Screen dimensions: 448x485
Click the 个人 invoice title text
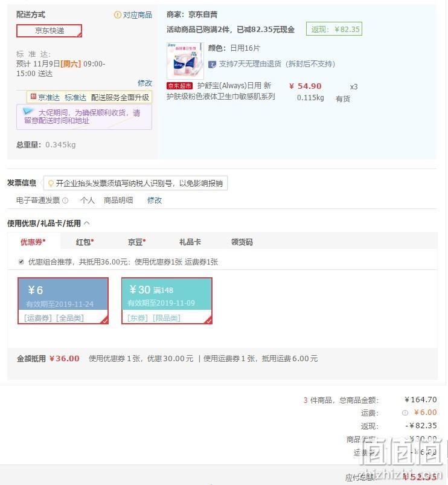point(87,200)
